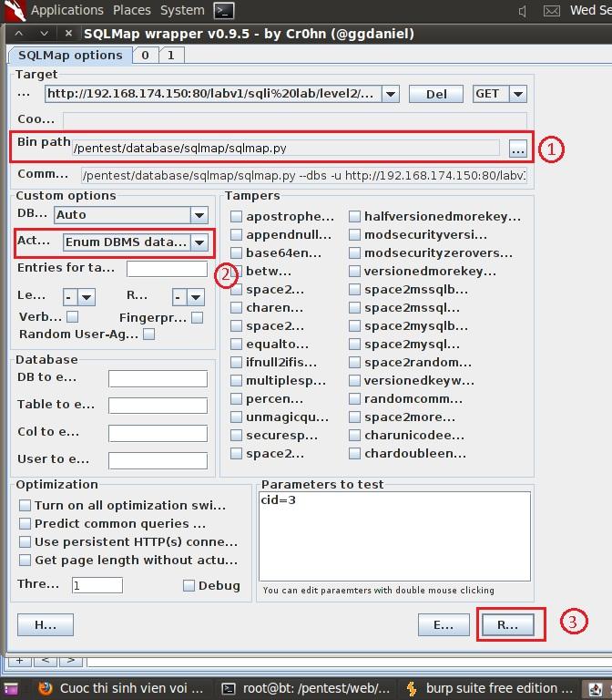Click the User to enumerate input field
Viewport: 612px width, 700px height.
[x=158, y=460]
